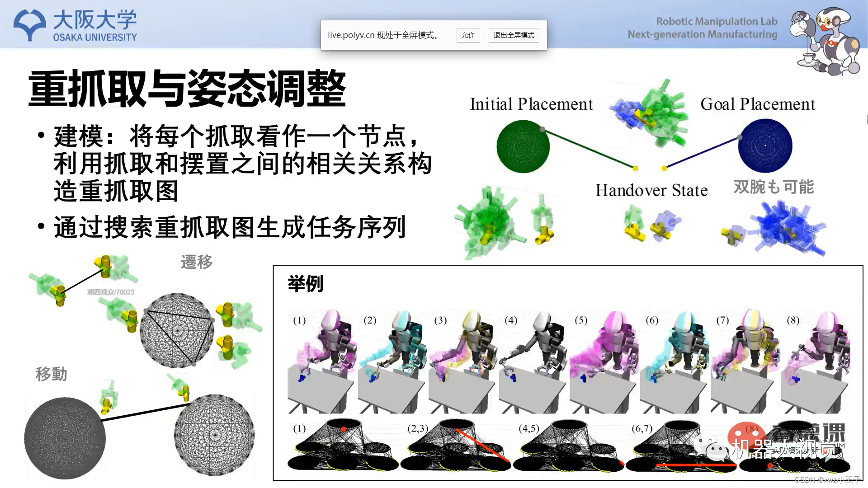Click the Robotic Manipulation Lab text

pos(717,21)
